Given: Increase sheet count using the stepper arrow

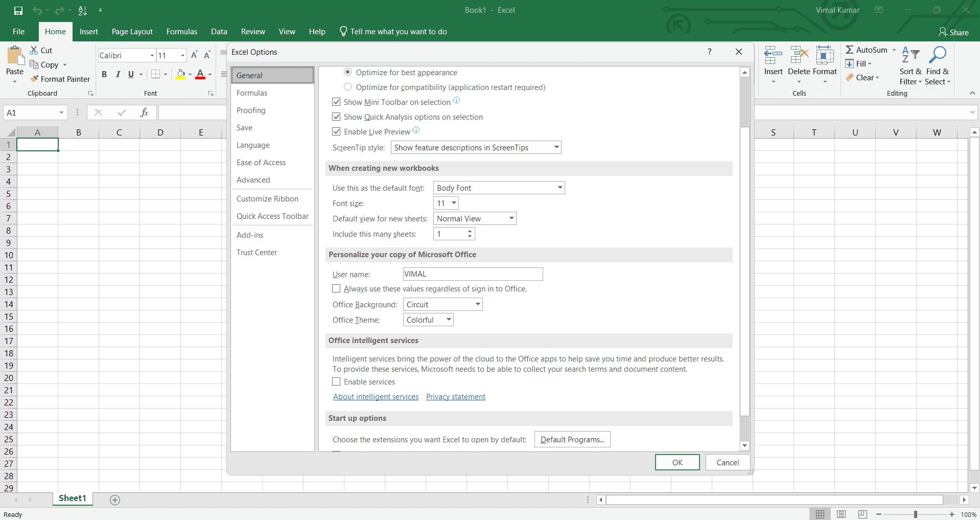Looking at the screenshot, I should tap(470, 231).
